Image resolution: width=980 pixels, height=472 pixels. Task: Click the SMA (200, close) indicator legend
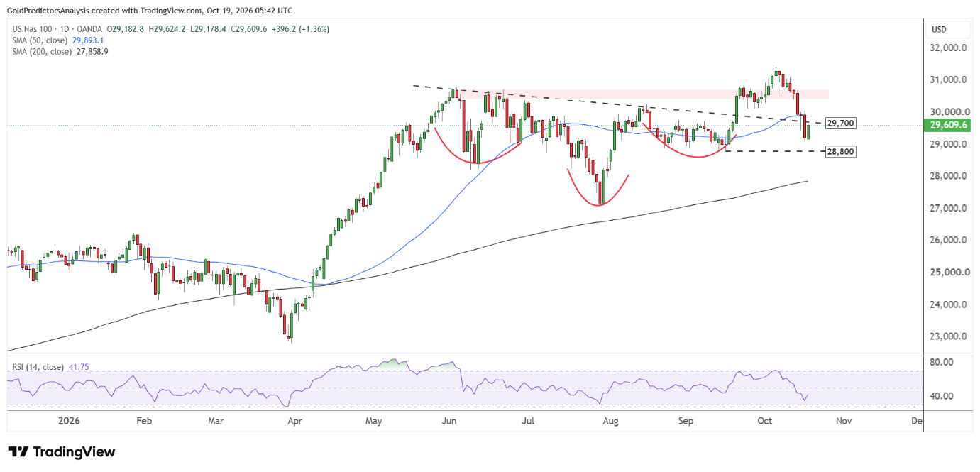(x=43, y=52)
